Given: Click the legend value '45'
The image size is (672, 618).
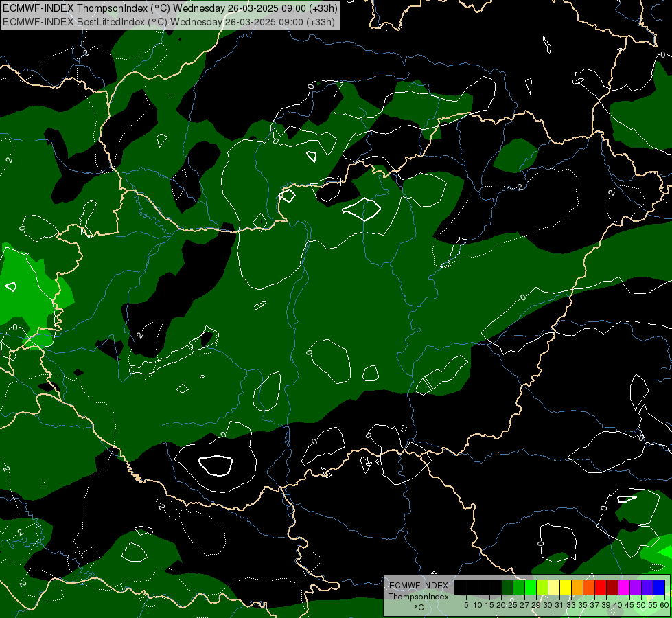Looking at the screenshot, I should pyautogui.click(x=629, y=605).
